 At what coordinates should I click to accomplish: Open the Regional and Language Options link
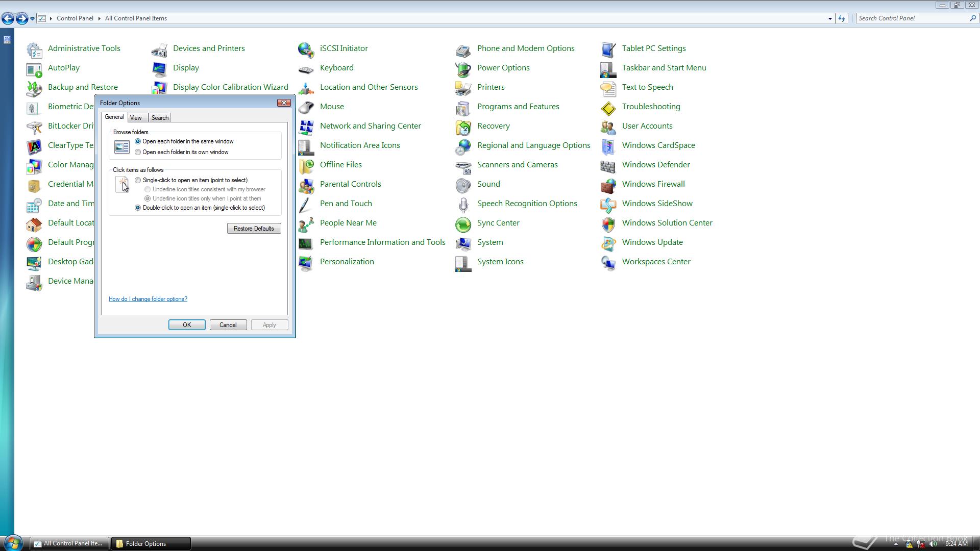(x=533, y=145)
